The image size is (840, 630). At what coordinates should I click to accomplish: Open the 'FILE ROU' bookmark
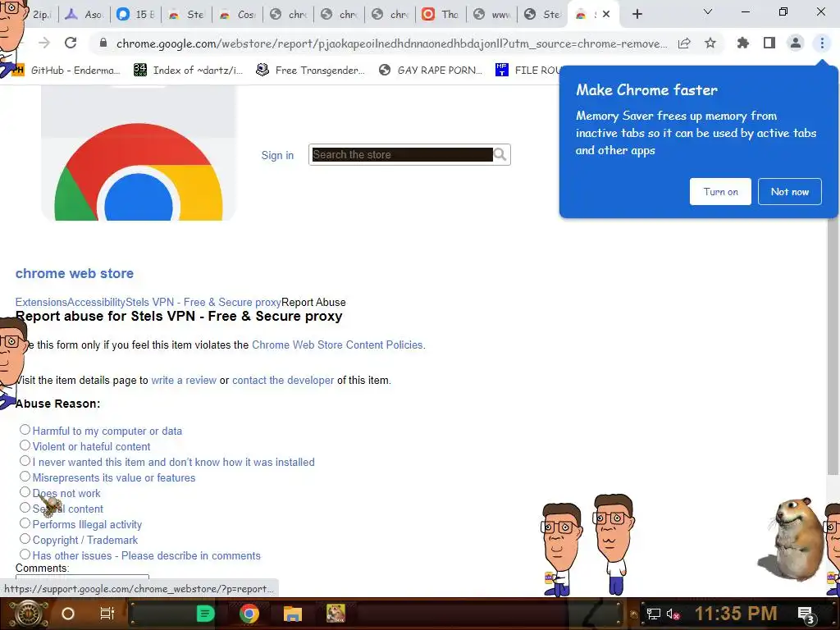pos(527,71)
